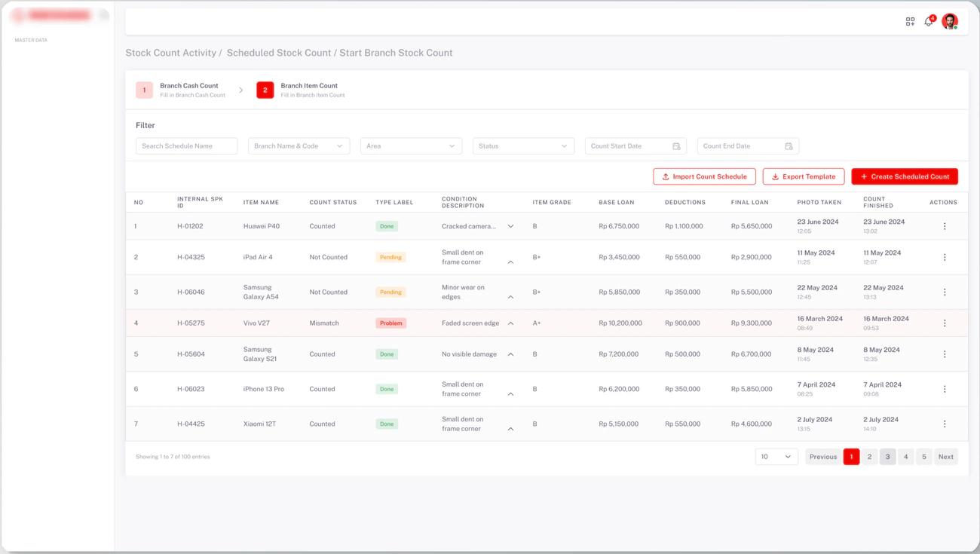Open rows-per-page dropdown showing 10
Screen dimensions: 980x554
(x=776, y=457)
